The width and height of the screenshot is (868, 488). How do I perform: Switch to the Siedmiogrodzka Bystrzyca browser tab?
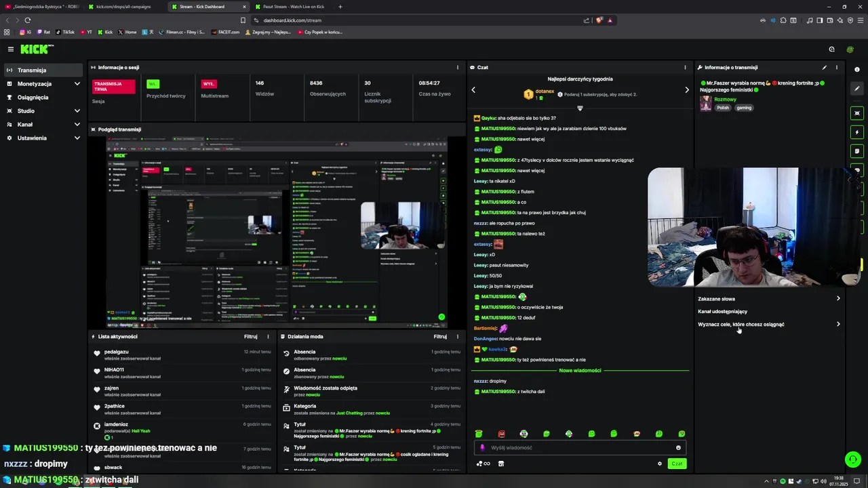coord(42,7)
